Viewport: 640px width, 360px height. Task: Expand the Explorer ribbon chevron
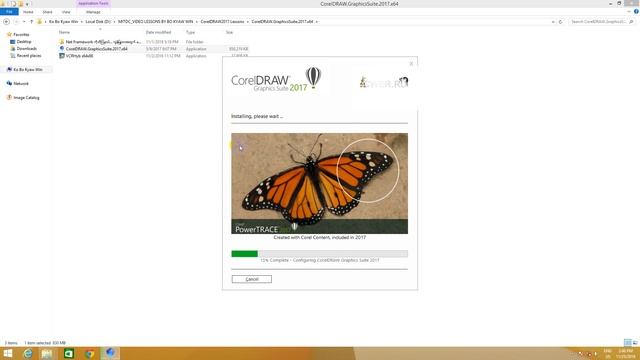(629, 11)
